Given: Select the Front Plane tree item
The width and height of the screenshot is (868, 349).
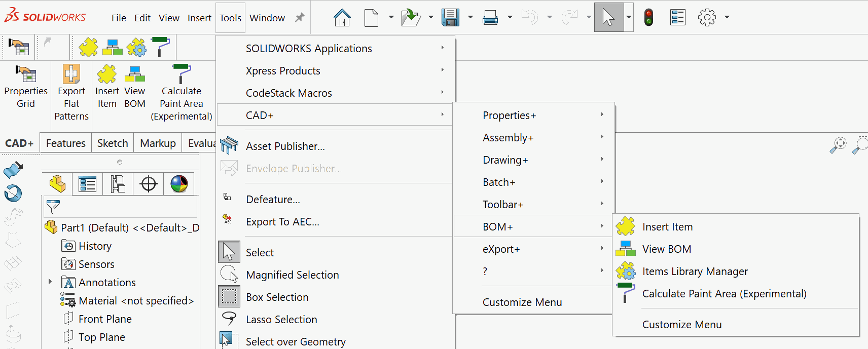Looking at the screenshot, I should pyautogui.click(x=97, y=319).
